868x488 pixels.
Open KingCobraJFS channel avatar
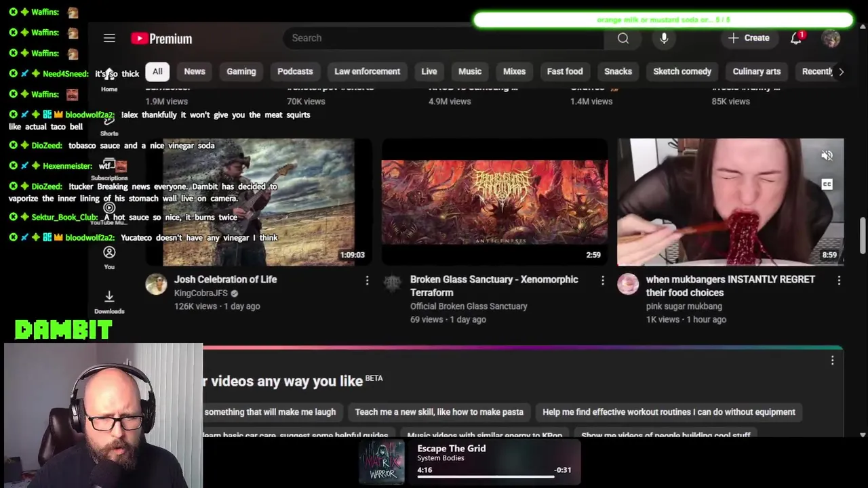click(x=156, y=284)
